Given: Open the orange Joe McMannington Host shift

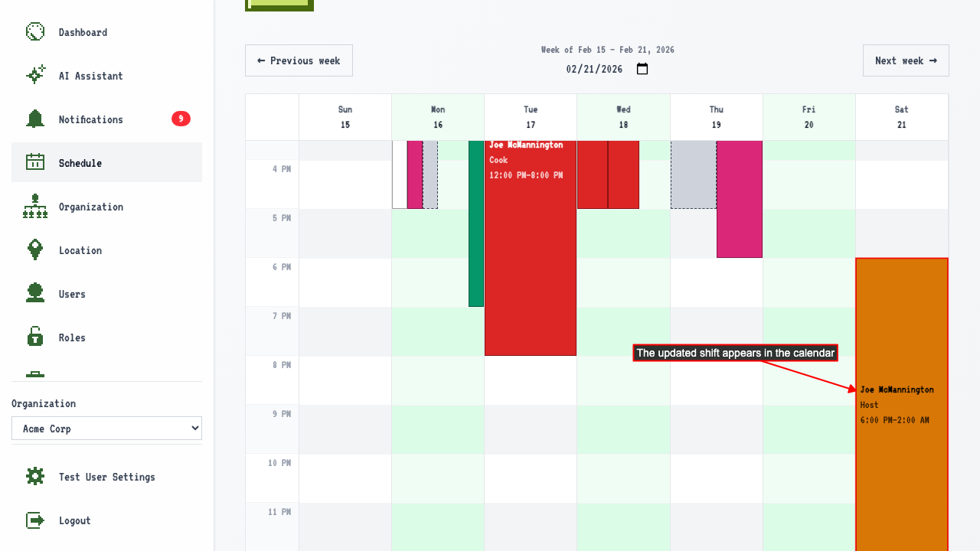Looking at the screenshot, I should [902, 405].
